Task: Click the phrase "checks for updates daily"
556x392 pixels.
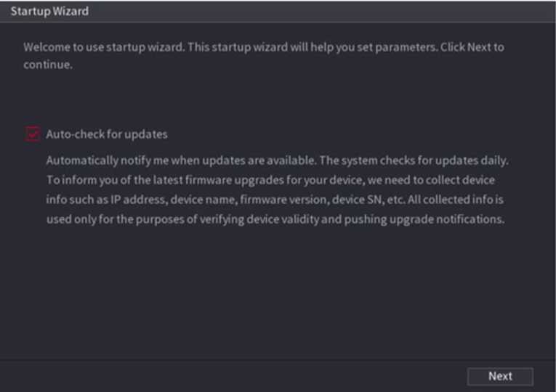Action: click(454, 159)
